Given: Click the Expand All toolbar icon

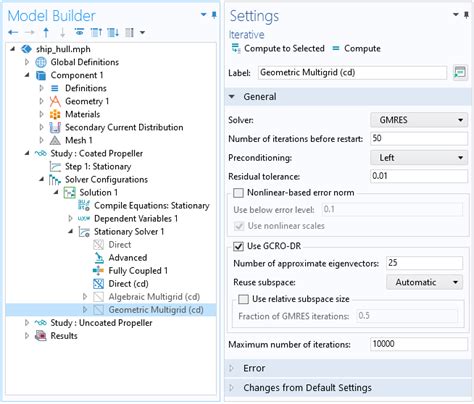Looking at the screenshot, I should pos(113,32).
